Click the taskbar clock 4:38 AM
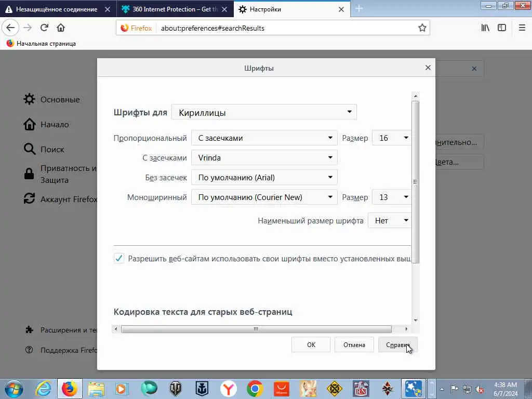Screen dimensions: 532x399 [x=506, y=389]
